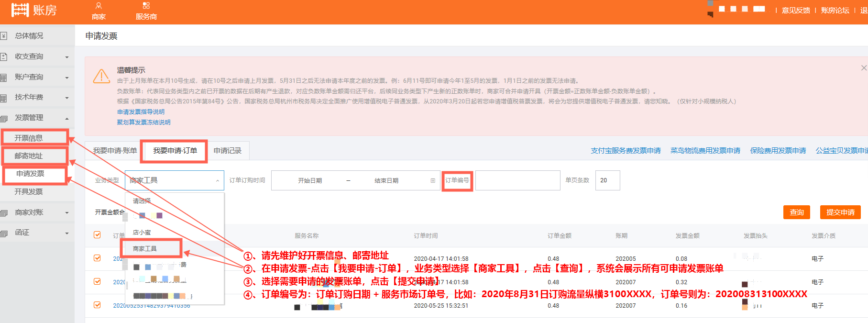
Task: Click the 订单编号 input field
Action: [x=517, y=181]
